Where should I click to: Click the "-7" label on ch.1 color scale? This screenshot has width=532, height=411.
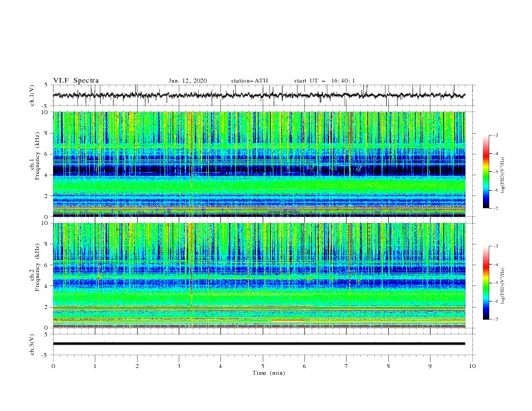coord(496,208)
